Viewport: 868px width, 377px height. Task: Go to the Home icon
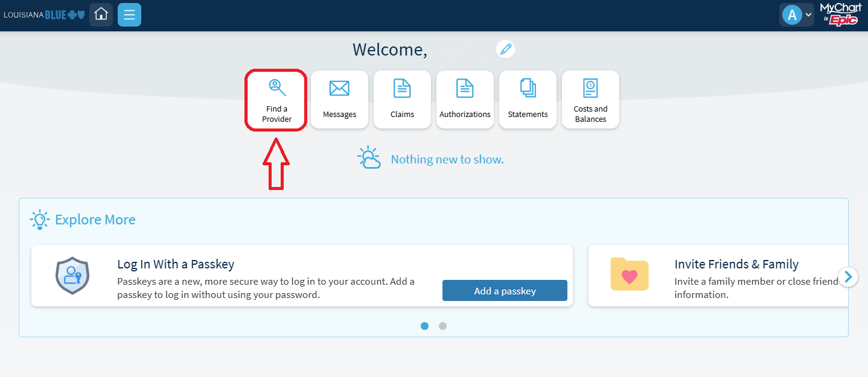pyautogui.click(x=101, y=14)
